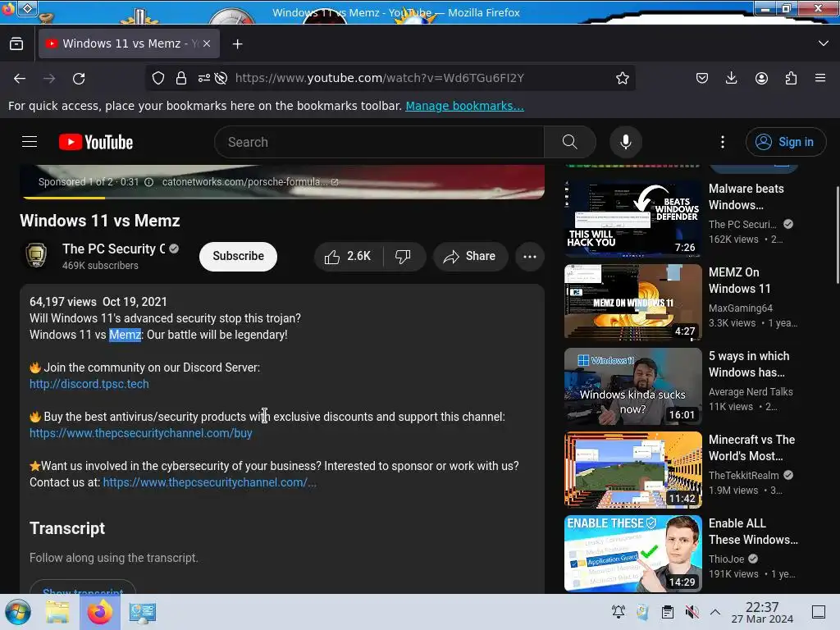The image size is (840, 630).
Task: Open the TheTekkitRealm channel name
Action: pyautogui.click(x=743, y=475)
